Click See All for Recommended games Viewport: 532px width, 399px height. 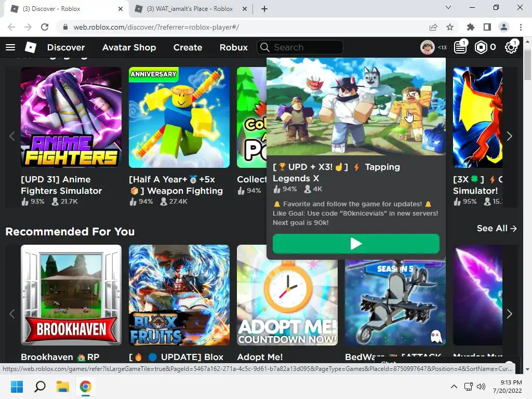click(497, 229)
